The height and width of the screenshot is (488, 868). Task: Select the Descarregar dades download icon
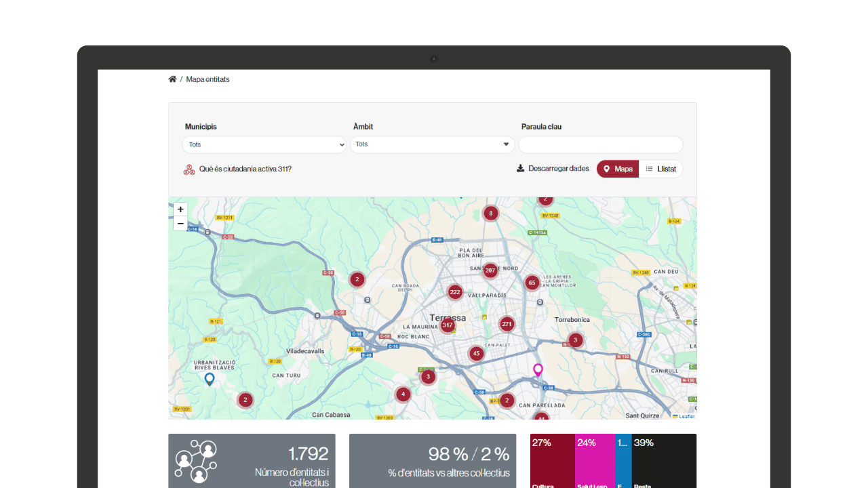pyautogui.click(x=520, y=167)
